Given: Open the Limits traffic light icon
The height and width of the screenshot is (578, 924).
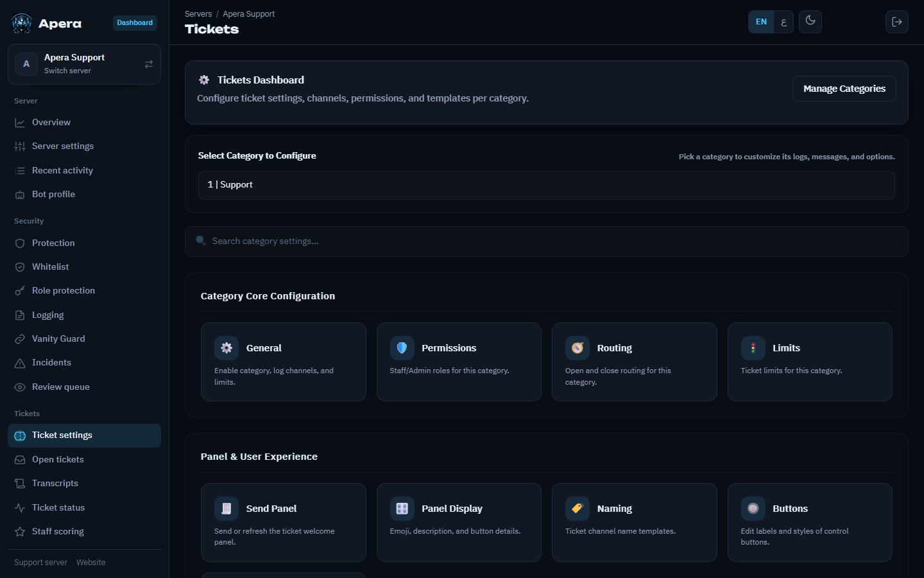Looking at the screenshot, I should (x=753, y=348).
